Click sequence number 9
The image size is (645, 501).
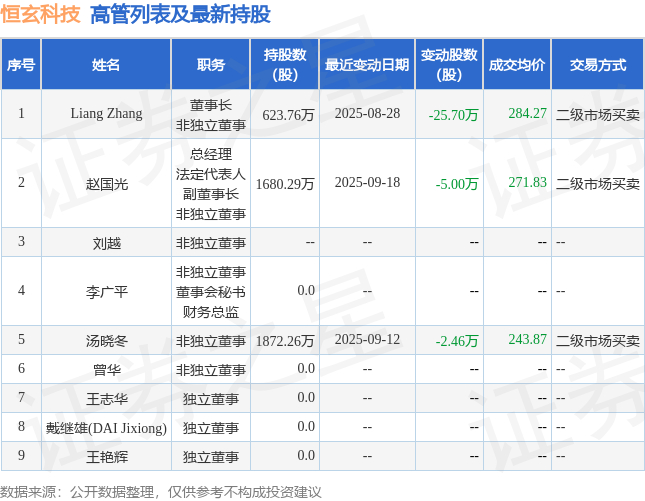[21, 455]
